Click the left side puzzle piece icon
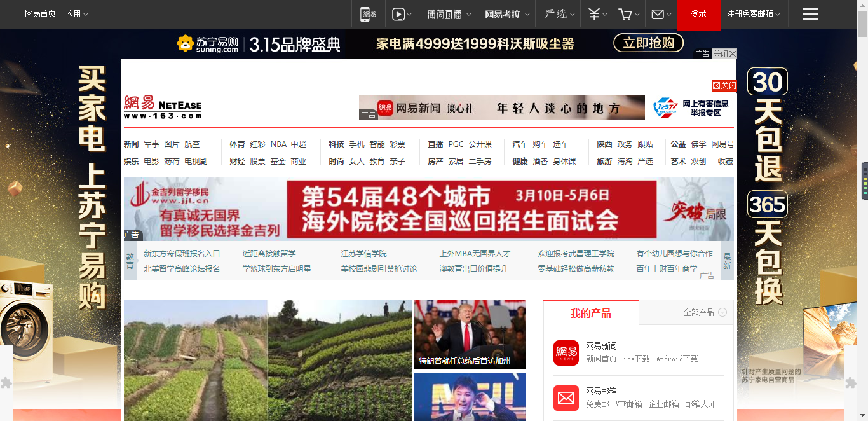 6,382
